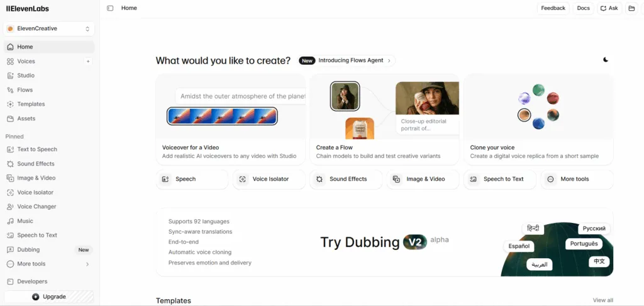Image resolution: width=644 pixels, height=306 pixels.
Task: Click the Sound Effects sidebar icon
Action: coord(10,164)
